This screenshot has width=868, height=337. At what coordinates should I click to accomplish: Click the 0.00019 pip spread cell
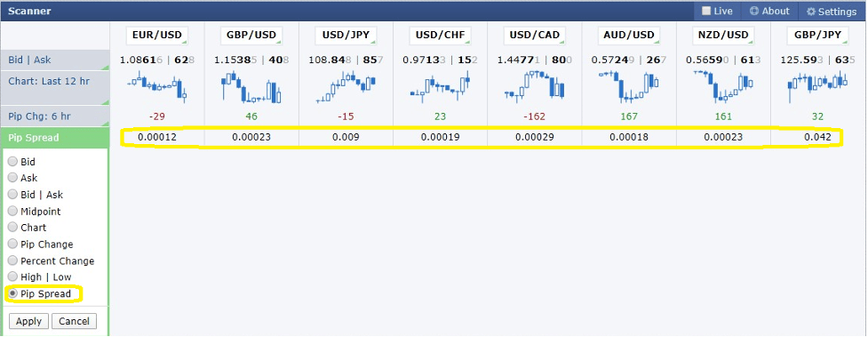tap(440, 137)
